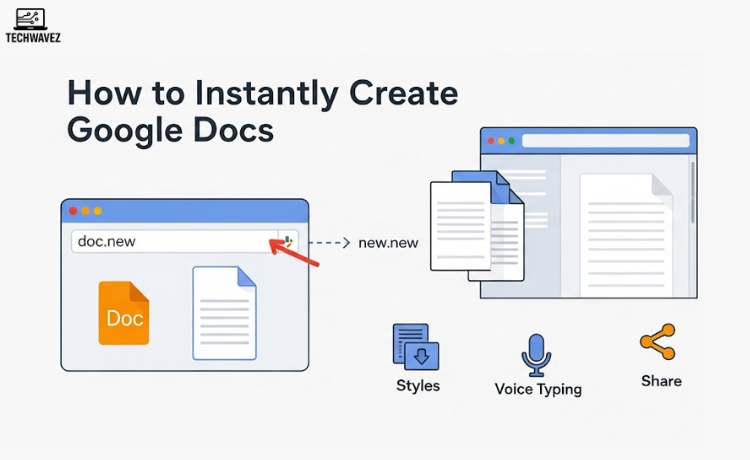Screen dimensions: 750x460
Task: Open the blue-outlined document icon in left window
Action: [x=224, y=312]
